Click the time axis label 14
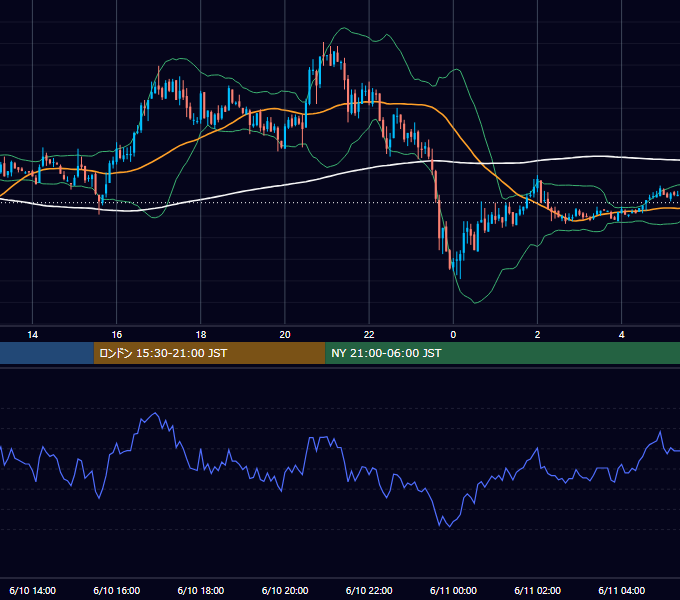 [33, 335]
